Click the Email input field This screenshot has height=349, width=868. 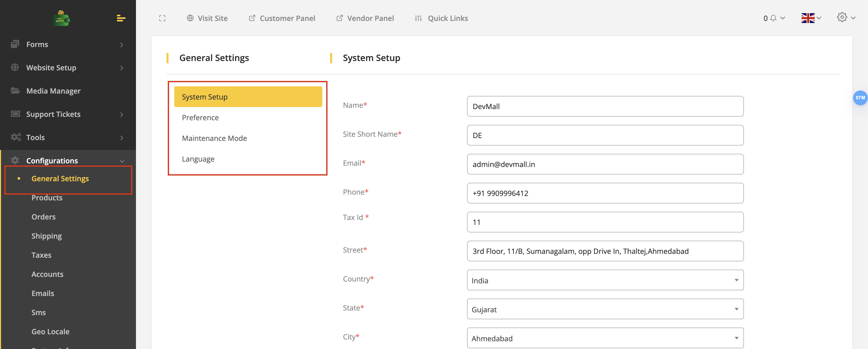pos(605,164)
